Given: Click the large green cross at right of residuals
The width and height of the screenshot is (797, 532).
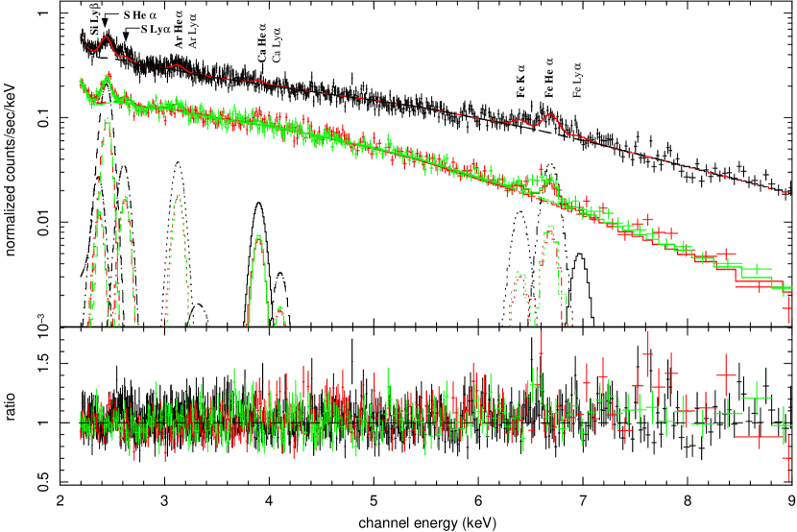Looking at the screenshot, I should tap(757, 398).
